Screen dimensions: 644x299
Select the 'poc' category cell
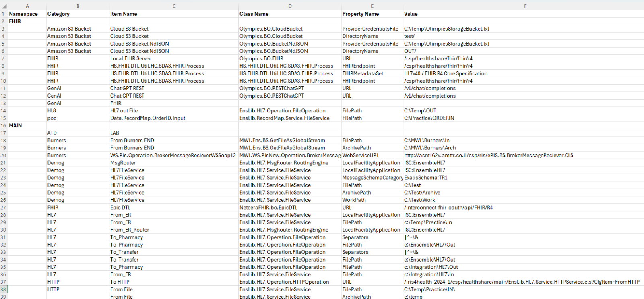(x=52, y=118)
